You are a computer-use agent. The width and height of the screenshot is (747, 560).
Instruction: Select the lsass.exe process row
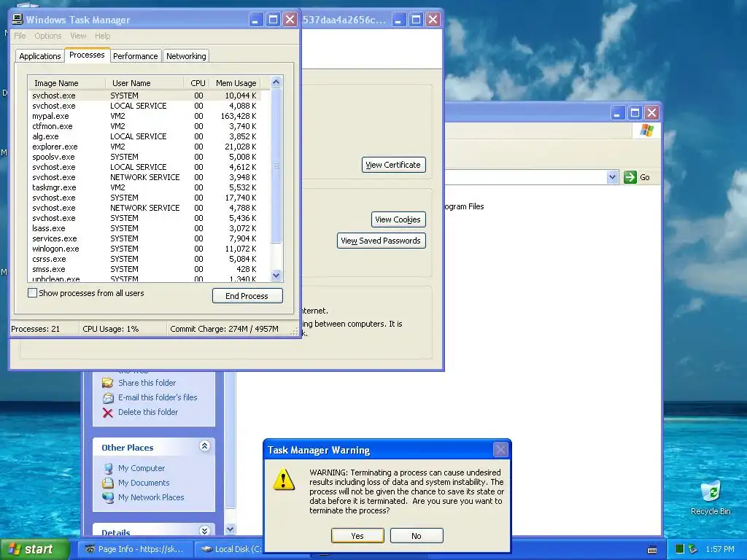pyautogui.click(x=145, y=228)
